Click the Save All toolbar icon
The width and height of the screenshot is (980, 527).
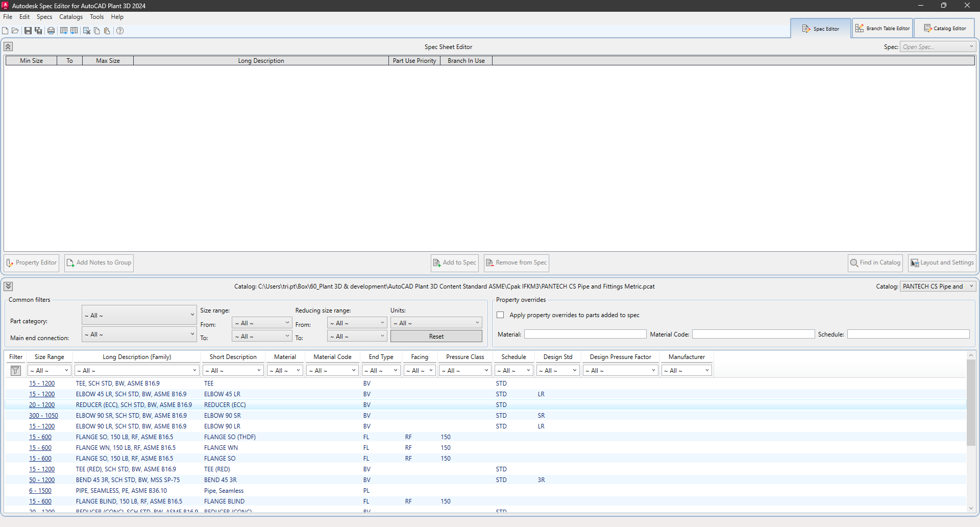38,31
